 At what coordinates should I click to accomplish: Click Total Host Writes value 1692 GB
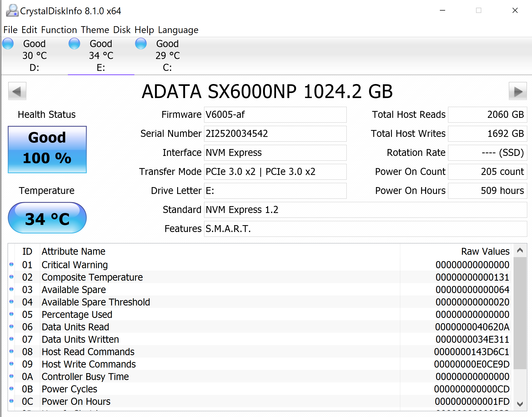(x=487, y=134)
